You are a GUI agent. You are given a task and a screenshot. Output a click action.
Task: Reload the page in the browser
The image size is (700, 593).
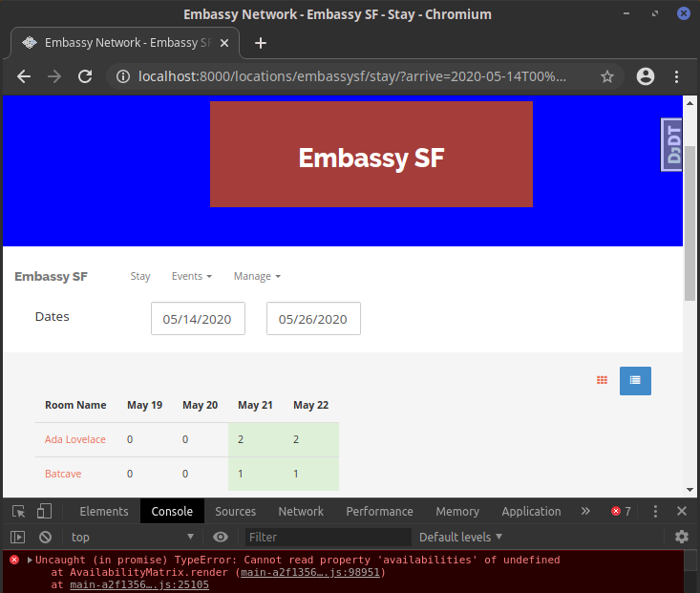[x=85, y=76]
